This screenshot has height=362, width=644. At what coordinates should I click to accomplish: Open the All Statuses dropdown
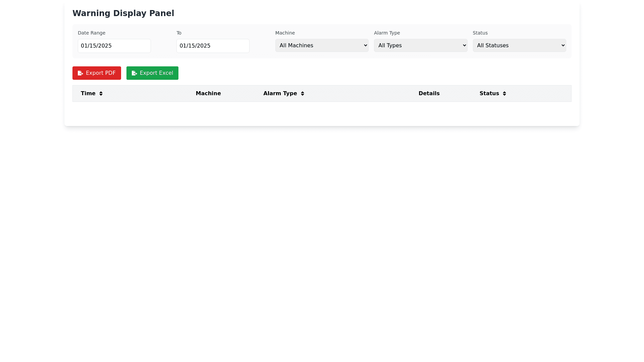click(x=519, y=46)
